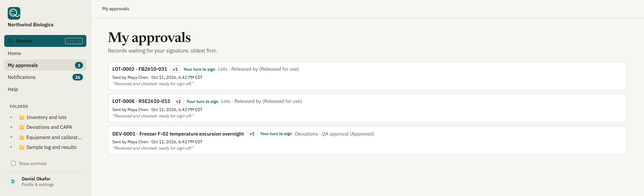Click Daniel Okafor's avatar icon
Viewport: 644px width, 196px height.
[13, 182]
